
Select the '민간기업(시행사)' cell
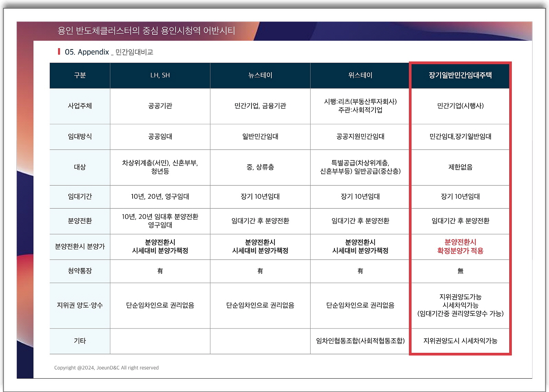(460, 106)
